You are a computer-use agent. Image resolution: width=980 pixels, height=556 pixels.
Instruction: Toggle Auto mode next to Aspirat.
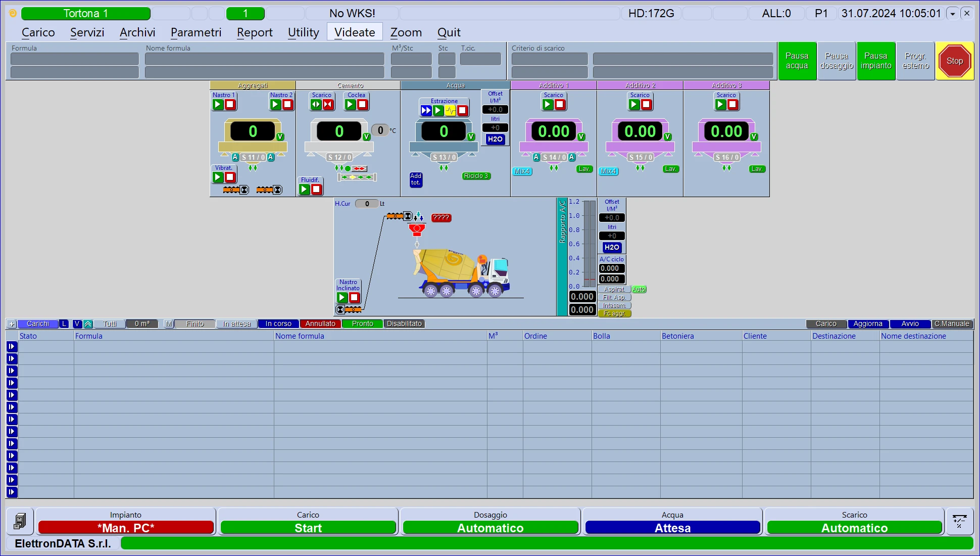point(639,290)
